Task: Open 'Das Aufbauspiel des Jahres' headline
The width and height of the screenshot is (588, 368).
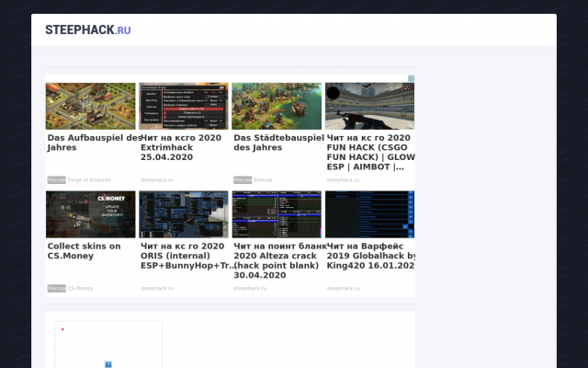Action: (95, 143)
